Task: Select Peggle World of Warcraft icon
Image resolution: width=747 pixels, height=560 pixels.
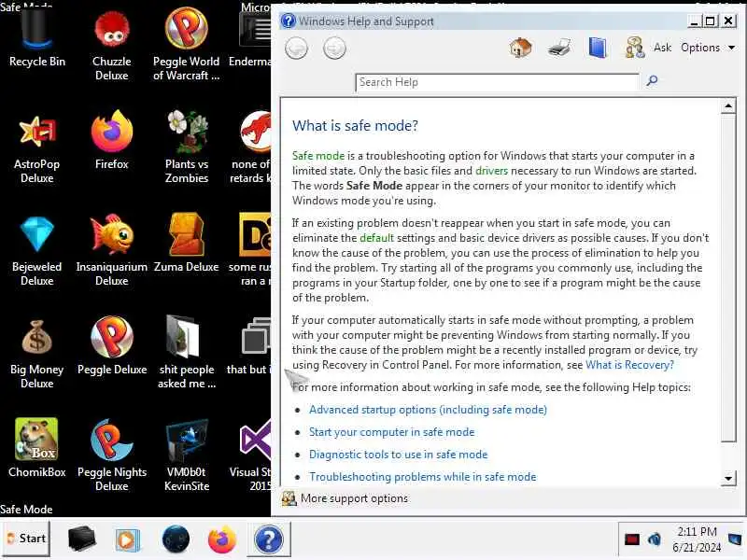Action: click(186, 44)
